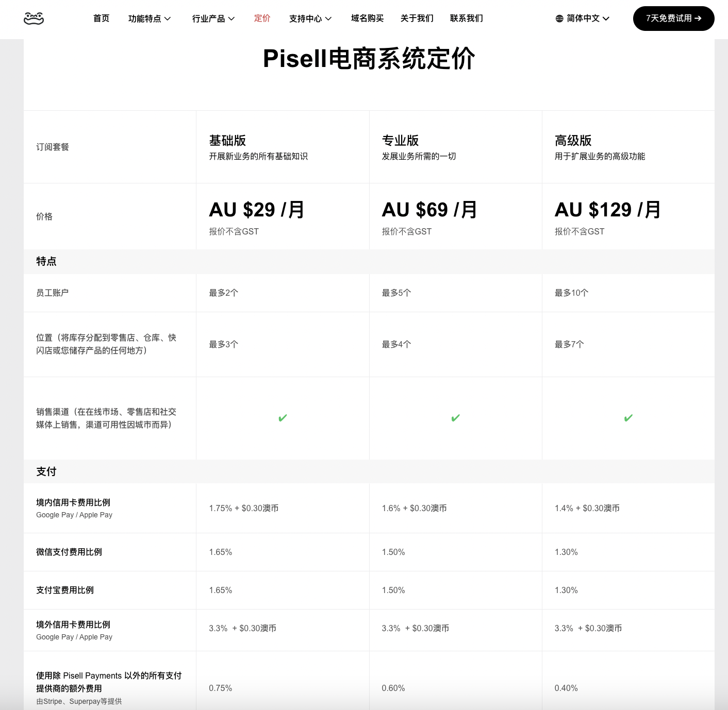The width and height of the screenshot is (728, 710).
Task: Click the 基础版 plan title
Action: tap(227, 141)
